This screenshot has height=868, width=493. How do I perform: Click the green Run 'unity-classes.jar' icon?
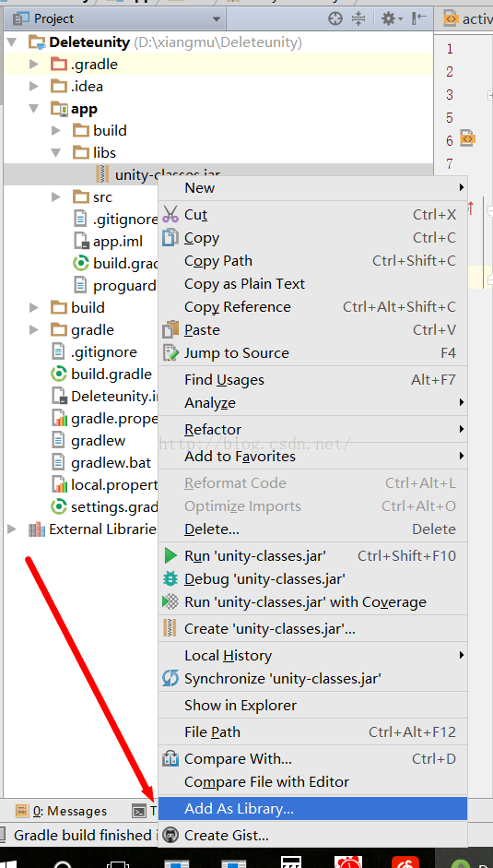pyautogui.click(x=171, y=556)
